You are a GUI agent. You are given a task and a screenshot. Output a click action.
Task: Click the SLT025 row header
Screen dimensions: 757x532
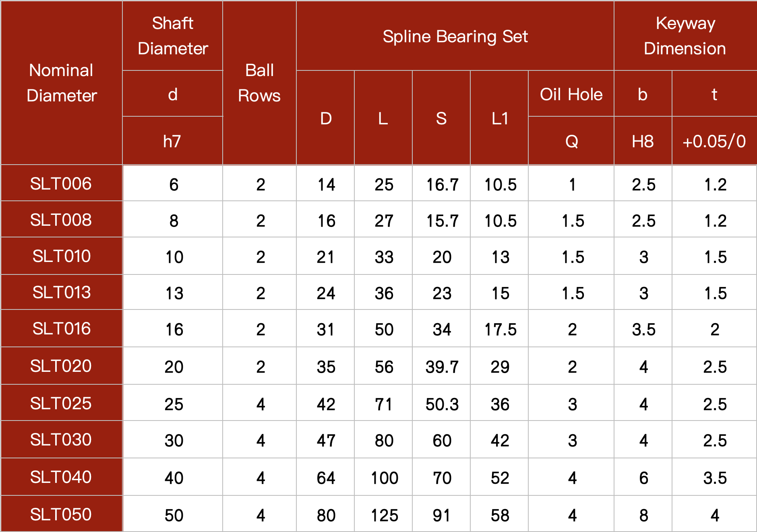pos(61,404)
